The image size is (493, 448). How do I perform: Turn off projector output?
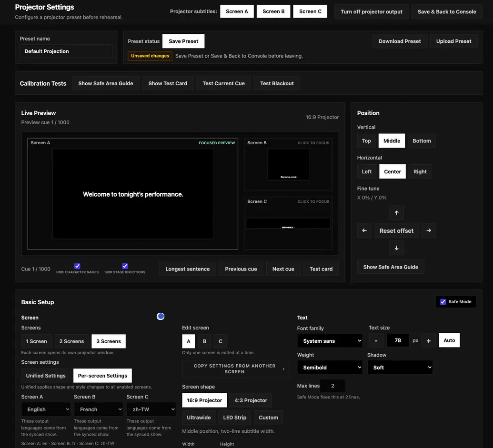tap(372, 11)
